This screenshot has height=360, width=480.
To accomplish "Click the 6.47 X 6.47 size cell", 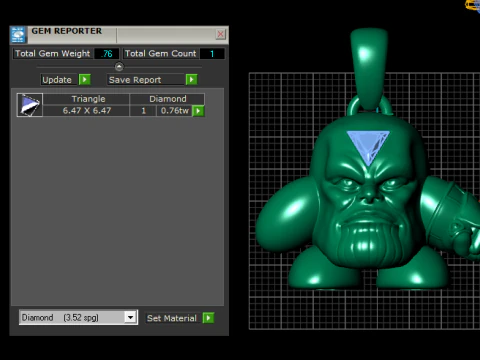I will (87, 111).
